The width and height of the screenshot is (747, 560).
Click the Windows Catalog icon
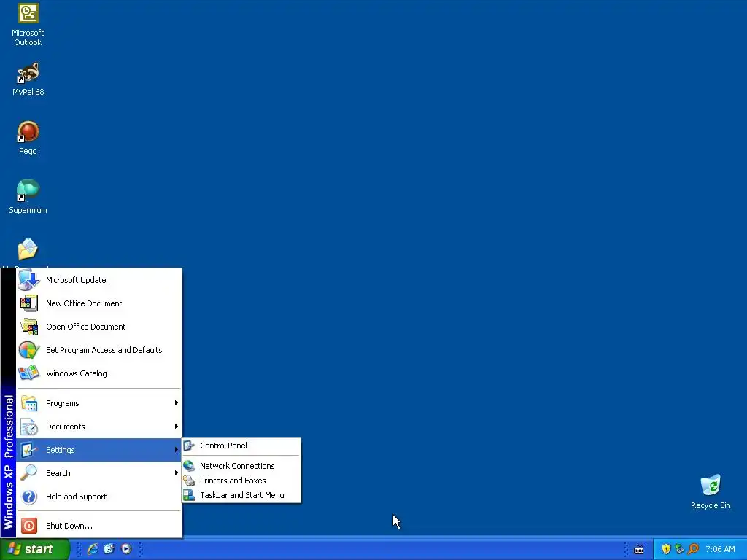(x=28, y=373)
